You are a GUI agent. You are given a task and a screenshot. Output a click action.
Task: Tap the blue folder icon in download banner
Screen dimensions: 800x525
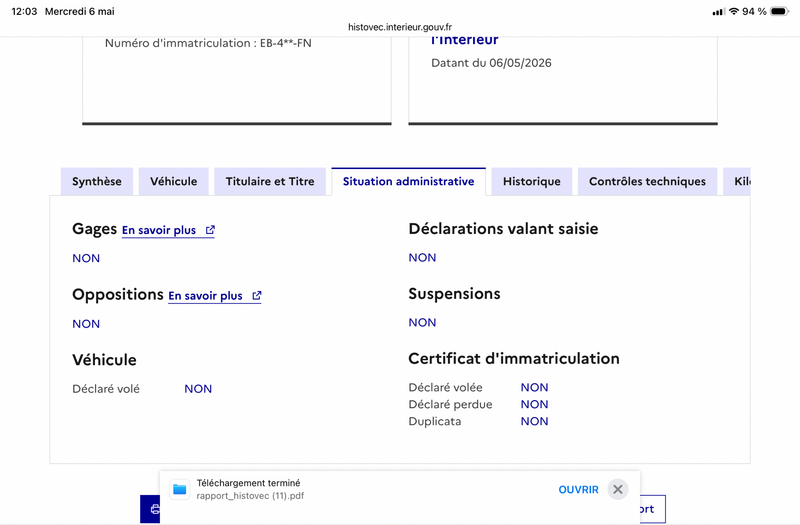click(180, 489)
